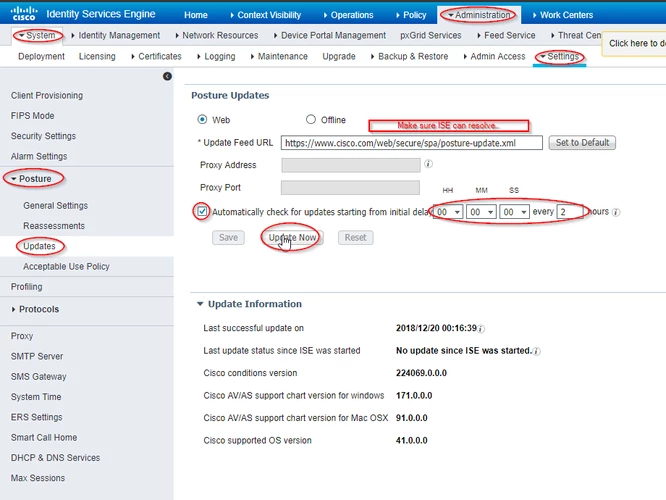Open Alarm Settings in sidebar
The width and height of the screenshot is (666, 500).
[x=39, y=156]
